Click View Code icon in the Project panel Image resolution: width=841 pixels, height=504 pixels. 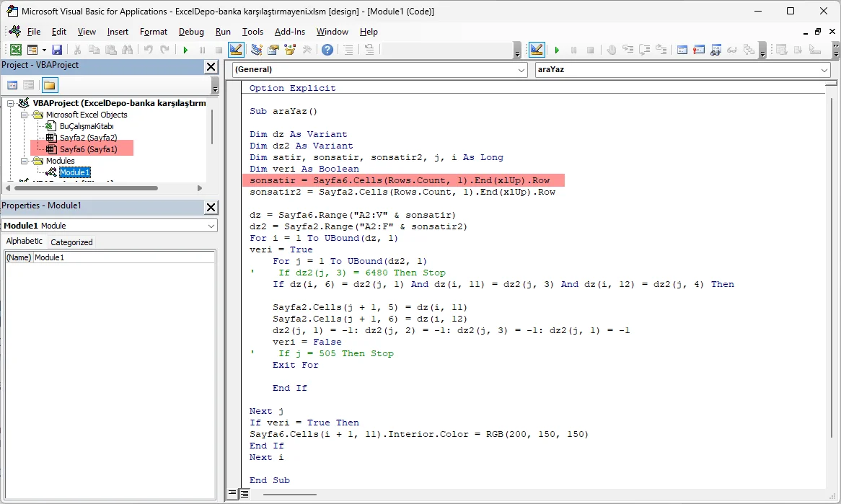coord(12,85)
